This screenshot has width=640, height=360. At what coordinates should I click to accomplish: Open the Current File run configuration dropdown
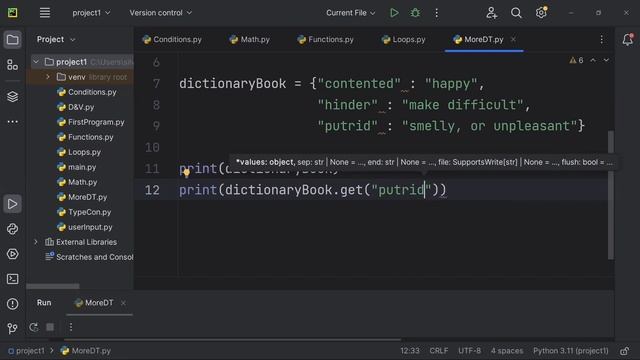tap(351, 13)
